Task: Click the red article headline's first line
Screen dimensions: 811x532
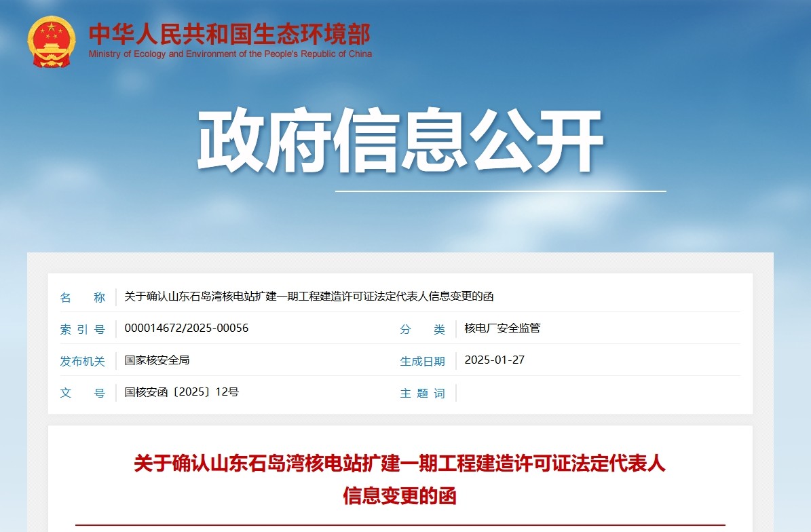Action: [x=400, y=464]
